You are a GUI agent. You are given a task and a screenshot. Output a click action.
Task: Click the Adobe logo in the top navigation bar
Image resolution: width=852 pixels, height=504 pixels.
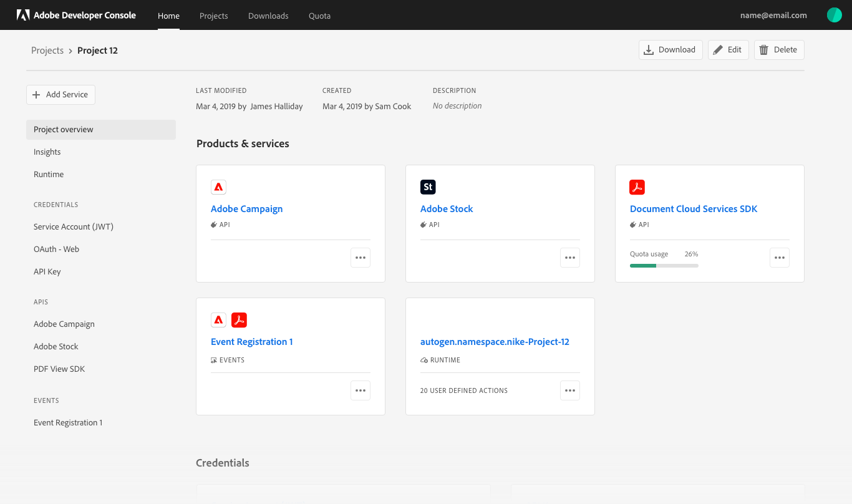tap(23, 14)
